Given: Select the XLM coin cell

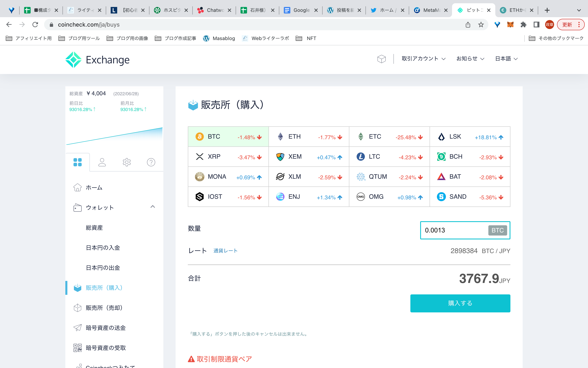Looking at the screenshot, I should (x=309, y=177).
